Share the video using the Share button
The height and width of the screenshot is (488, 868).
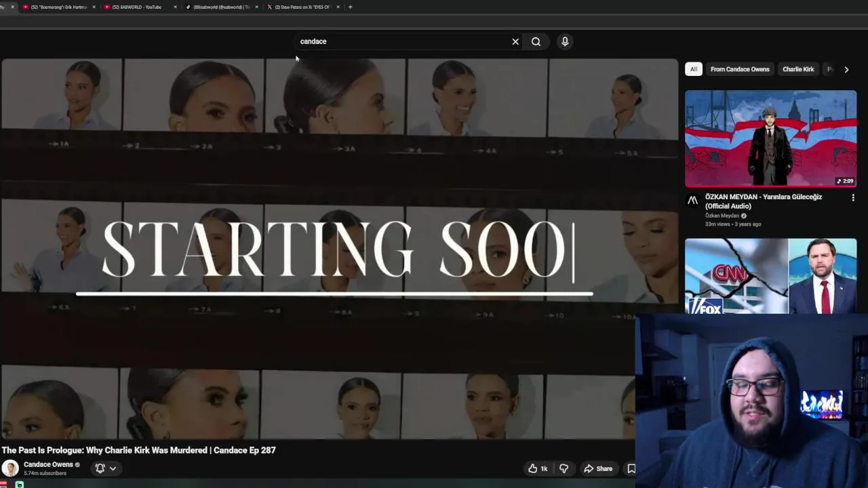598,468
